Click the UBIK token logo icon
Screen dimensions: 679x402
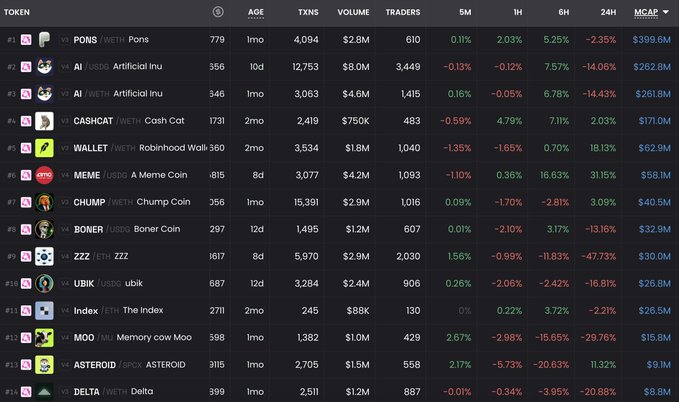coord(44,283)
